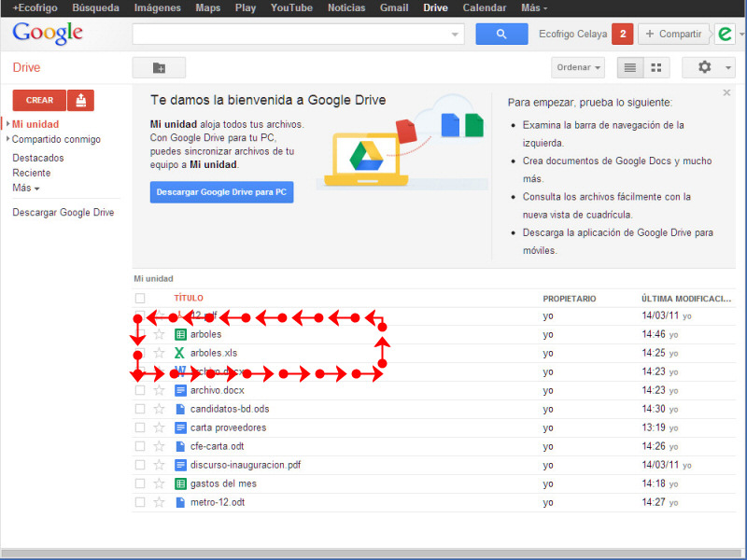Open Noticias from the top bar
The width and height of the screenshot is (747, 560).
(x=346, y=8)
